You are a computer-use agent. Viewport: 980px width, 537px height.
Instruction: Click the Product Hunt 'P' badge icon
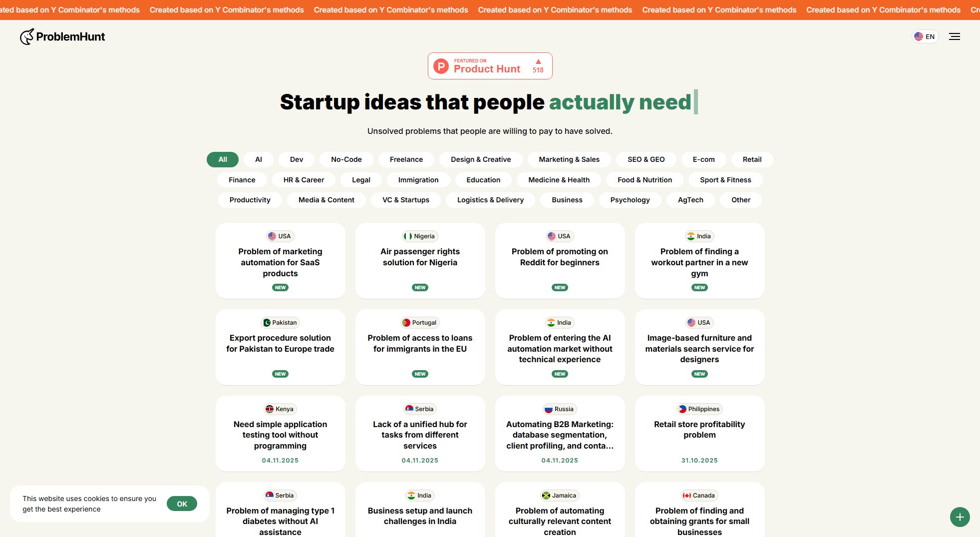coord(441,65)
